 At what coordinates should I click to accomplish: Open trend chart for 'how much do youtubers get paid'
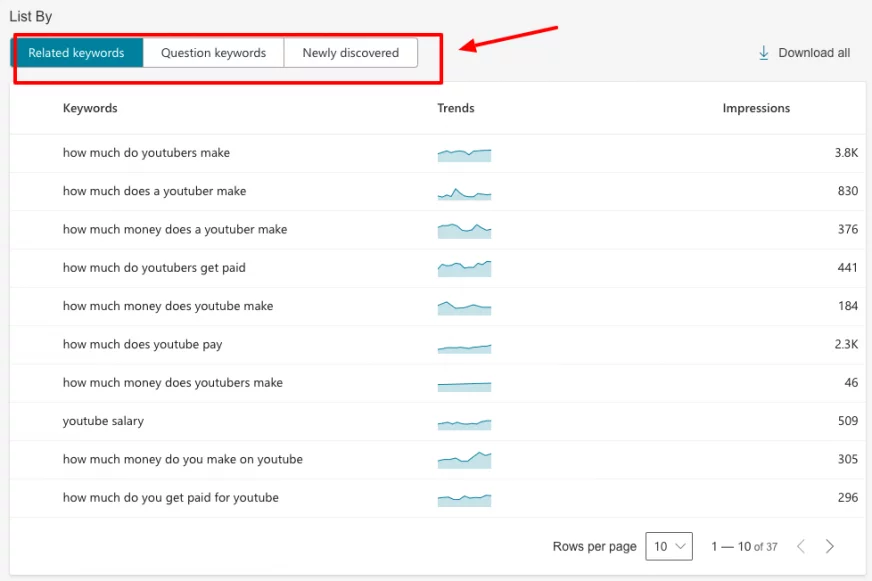click(x=464, y=269)
